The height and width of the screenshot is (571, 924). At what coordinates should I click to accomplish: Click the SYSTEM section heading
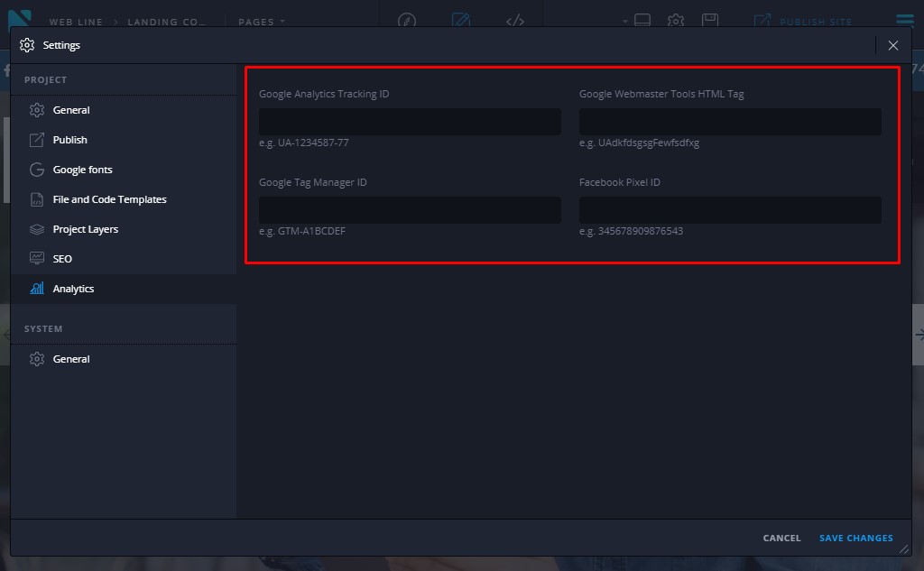click(x=43, y=329)
